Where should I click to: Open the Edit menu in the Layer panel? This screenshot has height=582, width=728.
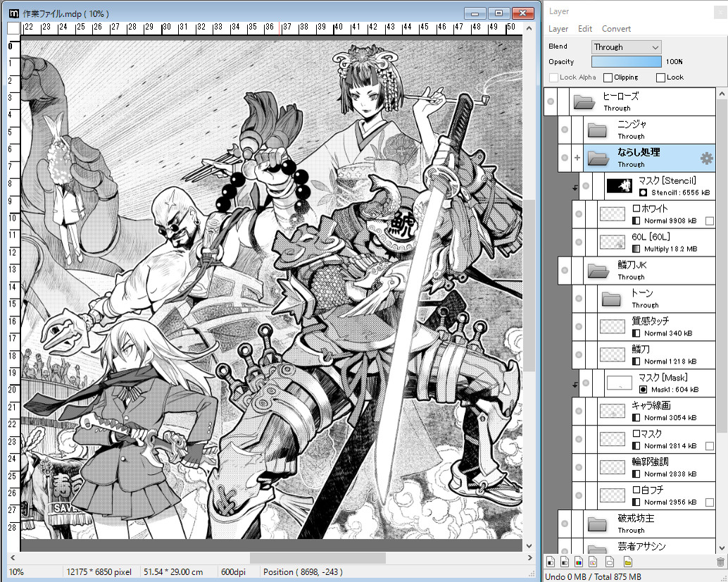[x=585, y=29]
